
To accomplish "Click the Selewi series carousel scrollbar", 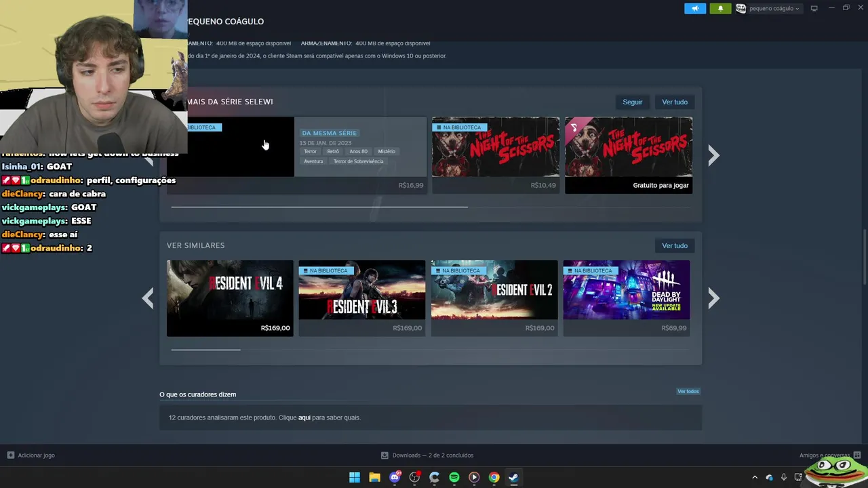I will coord(319,207).
